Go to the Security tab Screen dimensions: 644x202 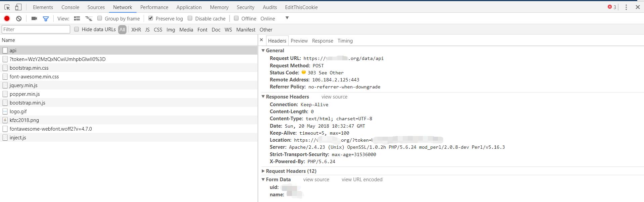[x=246, y=7]
